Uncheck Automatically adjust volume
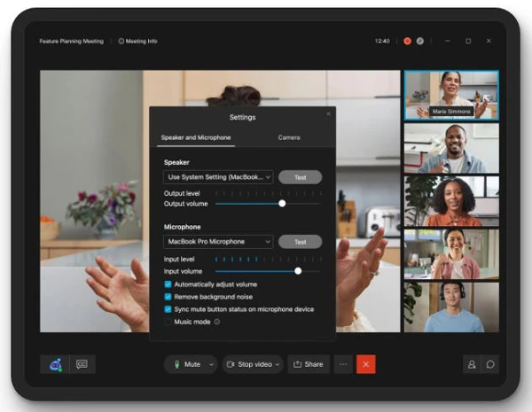Screen dimensions: 532x412 pos(168,284)
